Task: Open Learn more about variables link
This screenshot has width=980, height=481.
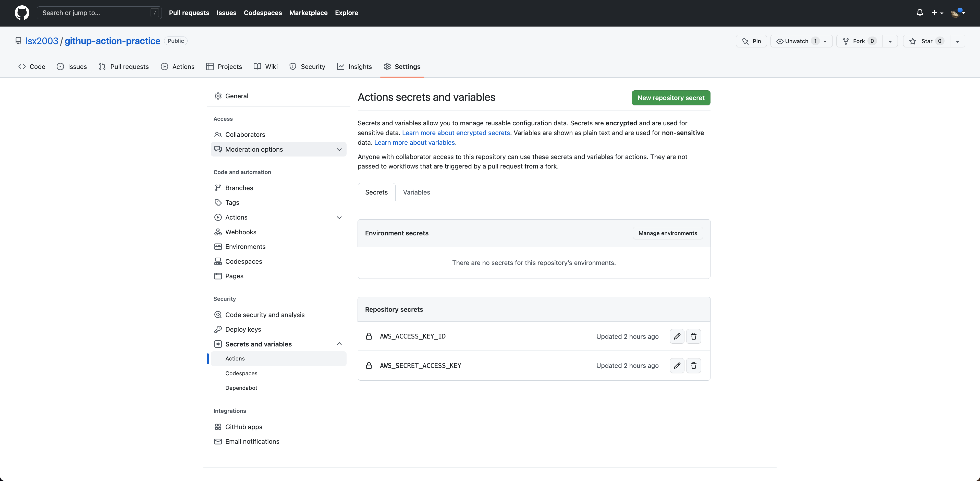Action: pos(414,142)
